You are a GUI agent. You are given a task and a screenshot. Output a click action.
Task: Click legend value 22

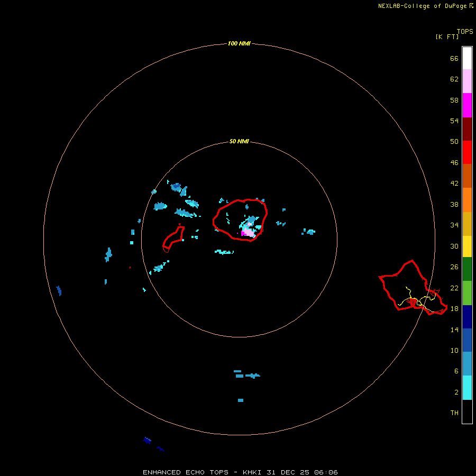point(454,288)
